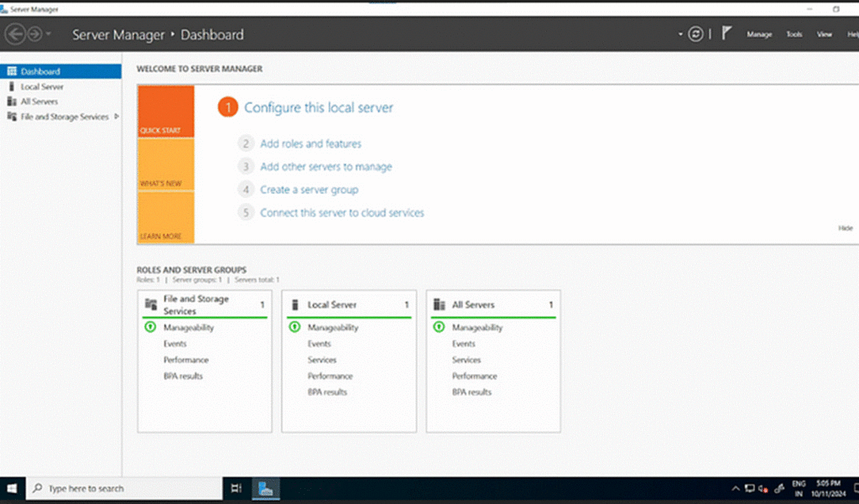Click Add roles and features link

[310, 143]
